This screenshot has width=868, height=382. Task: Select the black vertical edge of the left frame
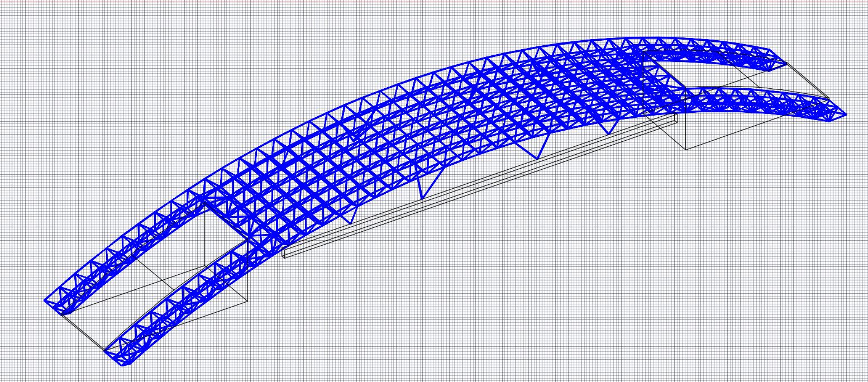(205, 235)
